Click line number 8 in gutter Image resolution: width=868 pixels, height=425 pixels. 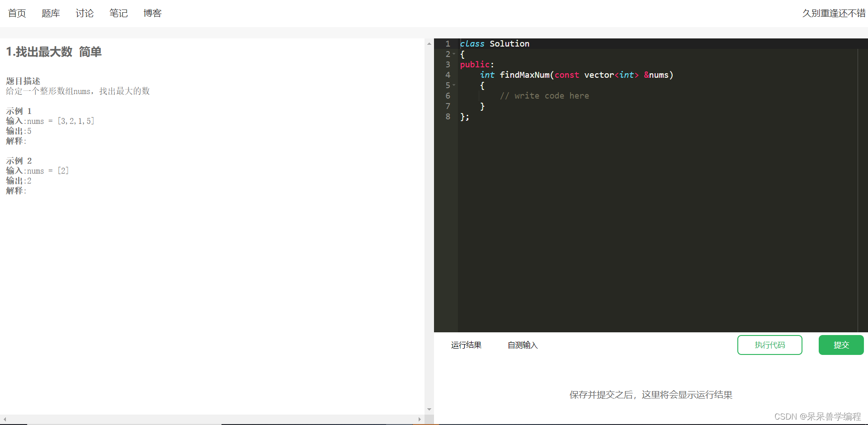point(448,117)
